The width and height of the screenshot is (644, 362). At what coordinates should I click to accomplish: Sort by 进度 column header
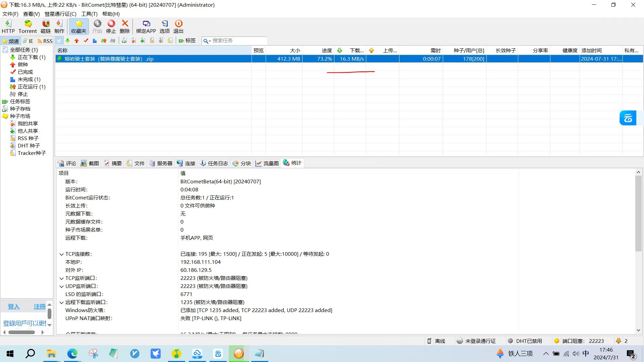point(318,50)
